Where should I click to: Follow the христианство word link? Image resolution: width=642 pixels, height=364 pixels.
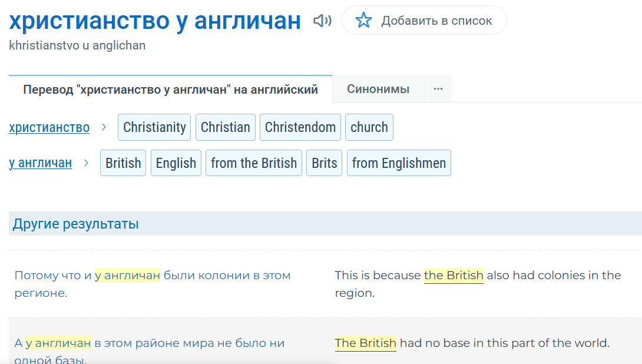pyautogui.click(x=49, y=127)
